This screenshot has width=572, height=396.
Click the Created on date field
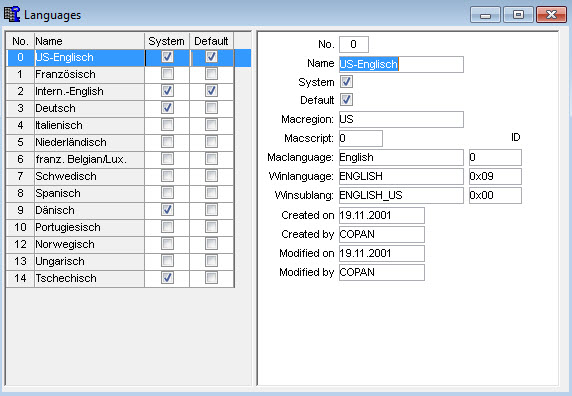(382, 215)
